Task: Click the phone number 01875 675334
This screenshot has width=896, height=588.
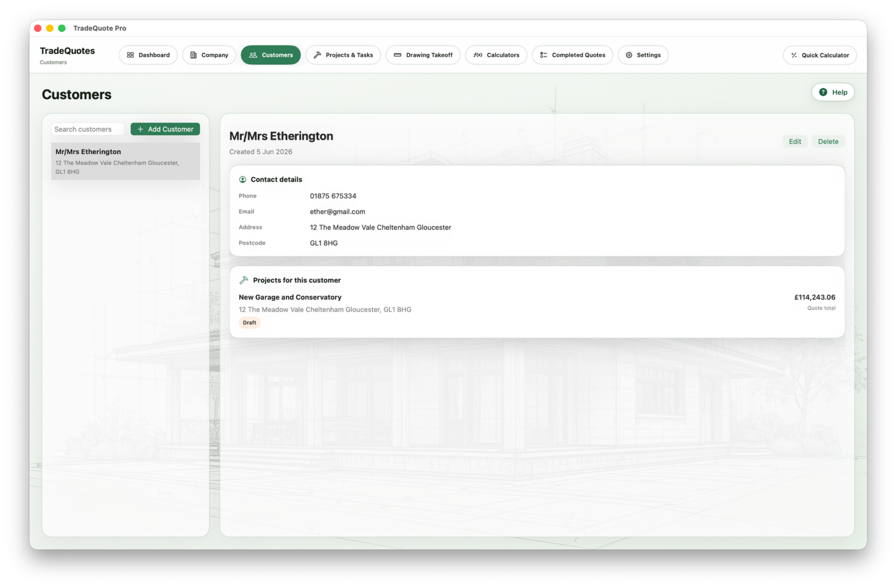Action: point(333,196)
